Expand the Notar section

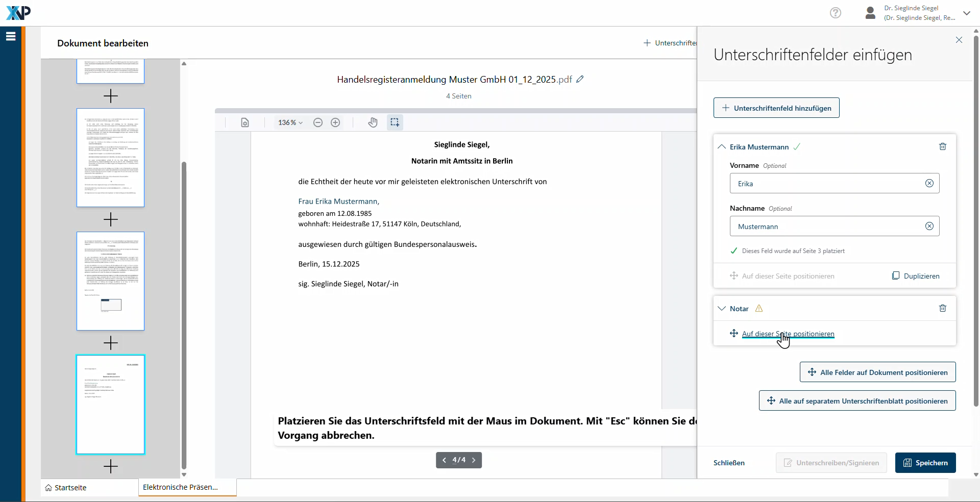click(x=722, y=309)
